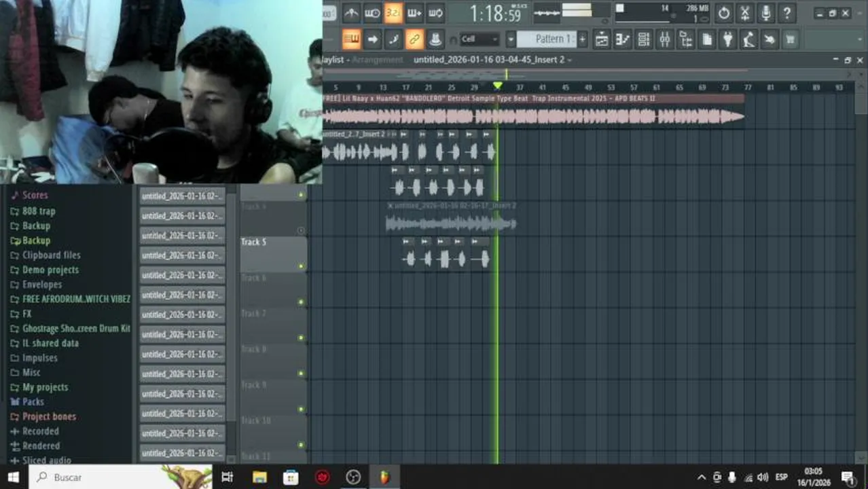The width and height of the screenshot is (868, 489).
Task: Open help with question mark icon
Action: 787,13
